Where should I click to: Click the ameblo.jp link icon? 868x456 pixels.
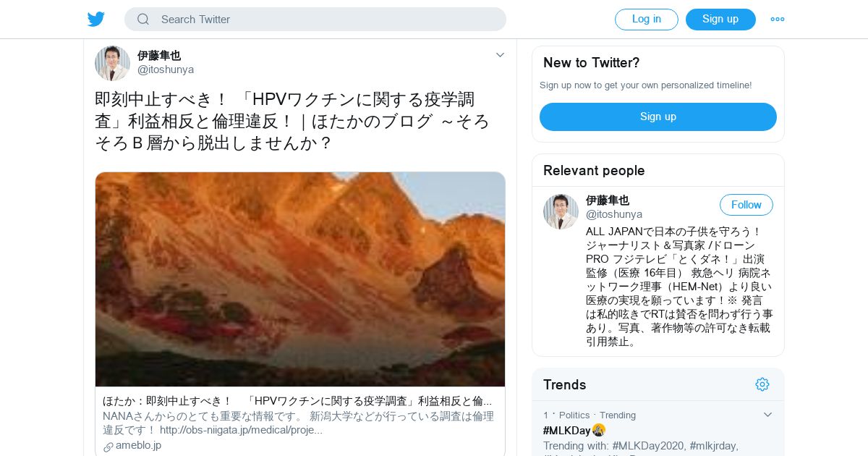pos(109,447)
